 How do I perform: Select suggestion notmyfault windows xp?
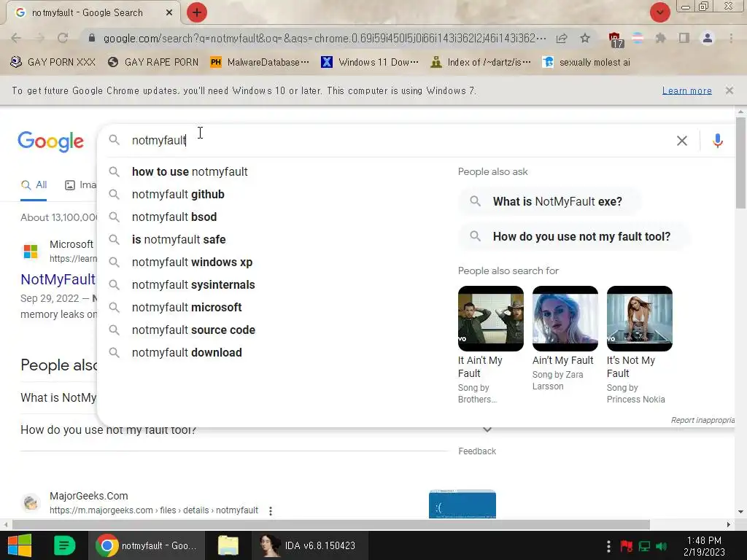[x=192, y=262]
